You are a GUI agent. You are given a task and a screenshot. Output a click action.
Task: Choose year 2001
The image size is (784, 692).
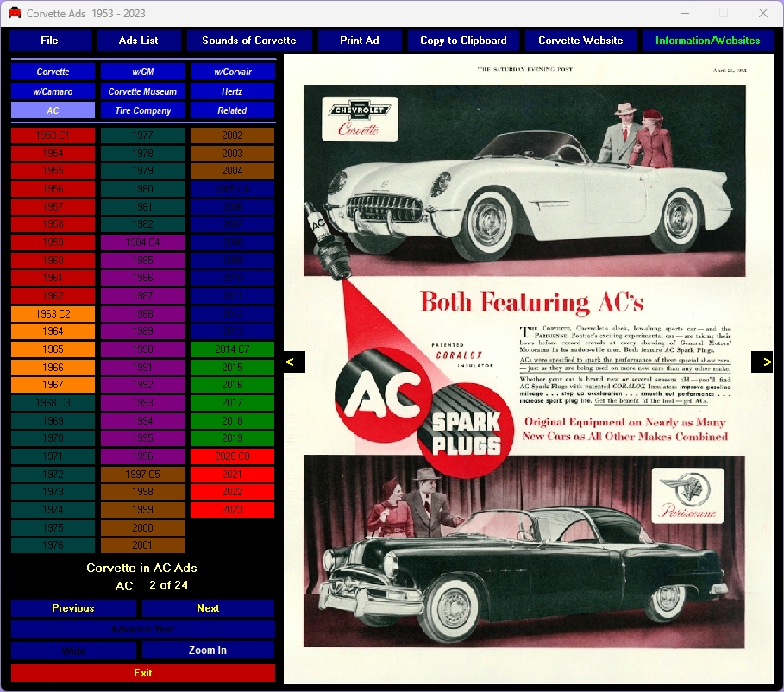coord(142,545)
